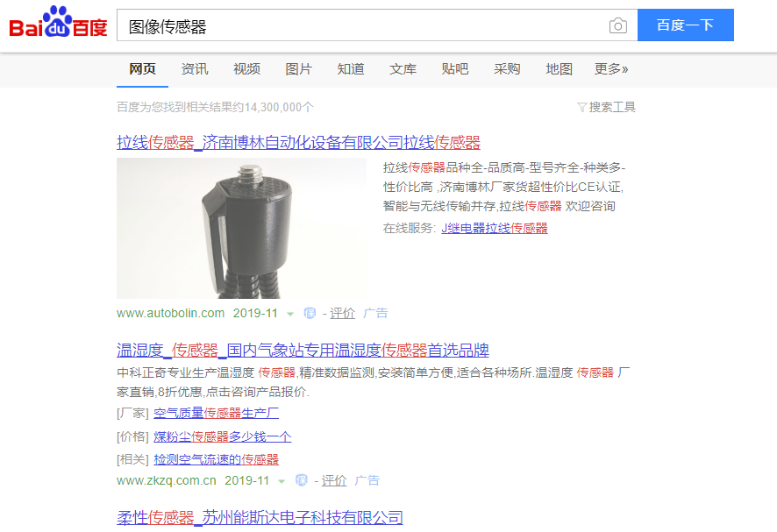Open the J继电器拉线传感器 link

click(x=495, y=229)
